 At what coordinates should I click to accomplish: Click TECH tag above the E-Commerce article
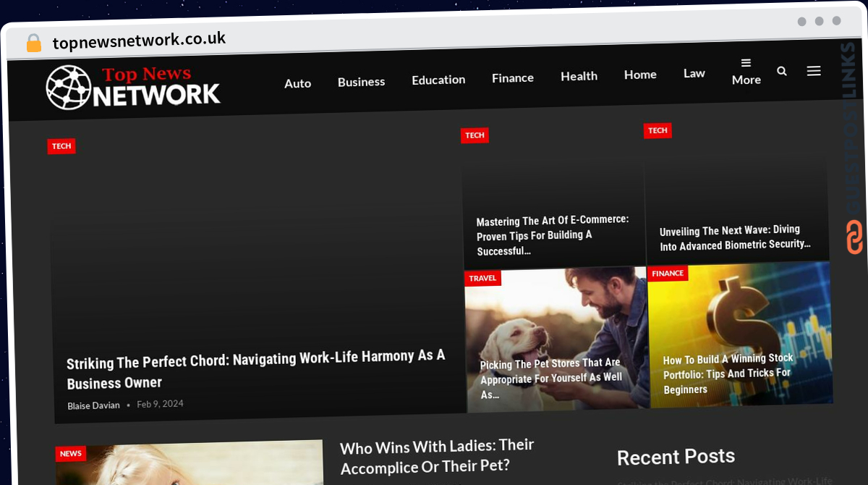click(475, 135)
